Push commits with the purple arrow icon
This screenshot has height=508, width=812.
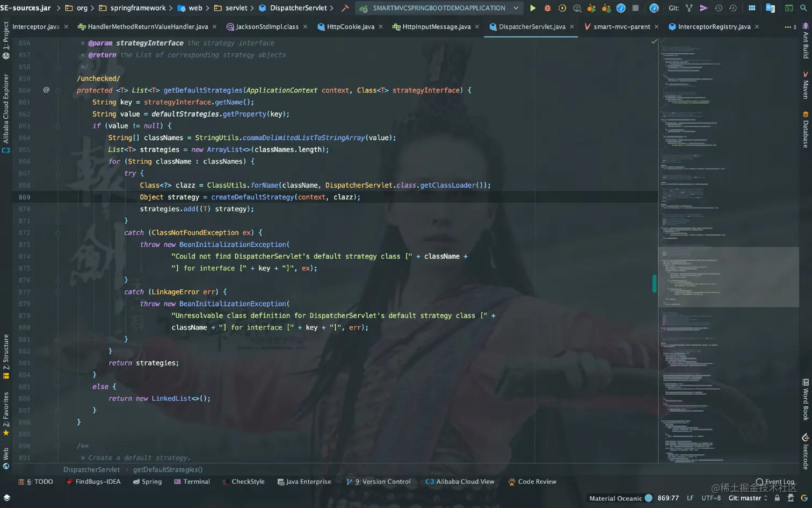(x=704, y=8)
